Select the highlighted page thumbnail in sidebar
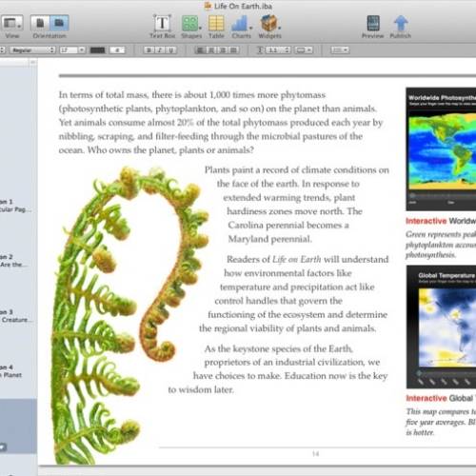Screen dimensions: 476x476 point(18,426)
